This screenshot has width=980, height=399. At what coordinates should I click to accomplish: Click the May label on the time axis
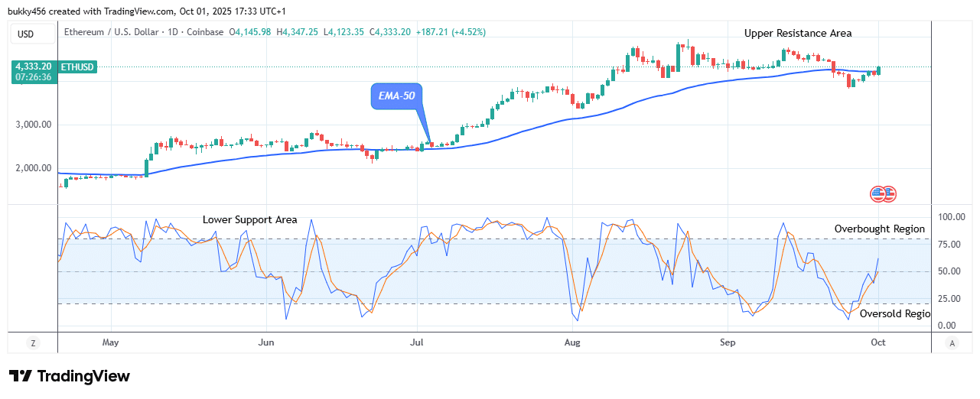[x=111, y=342]
